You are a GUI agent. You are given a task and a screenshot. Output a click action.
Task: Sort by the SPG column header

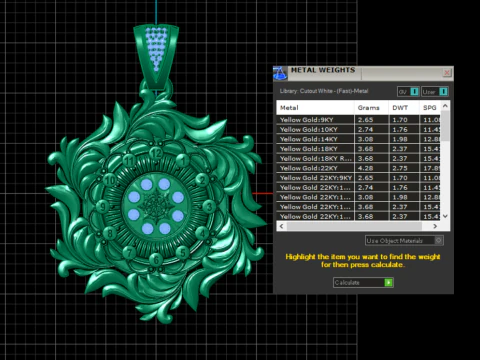pyautogui.click(x=430, y=108)
